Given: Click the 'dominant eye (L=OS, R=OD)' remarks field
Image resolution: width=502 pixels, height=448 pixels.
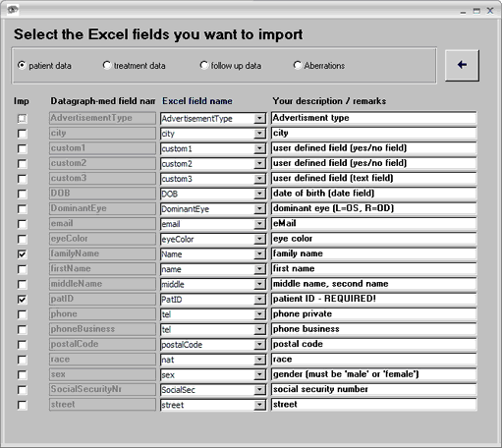Looking at the screenshot, I should (373, 208).
